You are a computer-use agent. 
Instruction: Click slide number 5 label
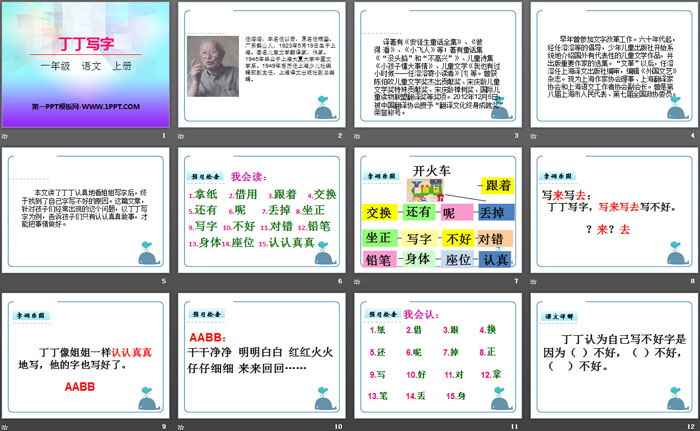(164, 281)
